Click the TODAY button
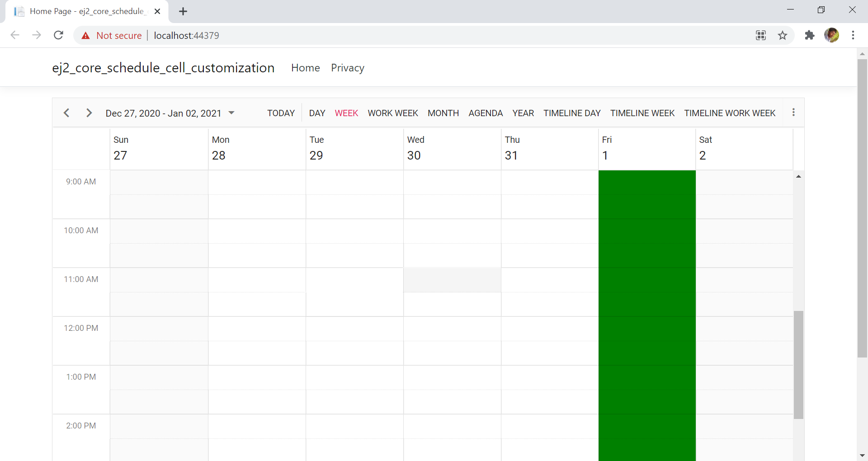Viewport: 868px width, 461px height. click(281, 113)
